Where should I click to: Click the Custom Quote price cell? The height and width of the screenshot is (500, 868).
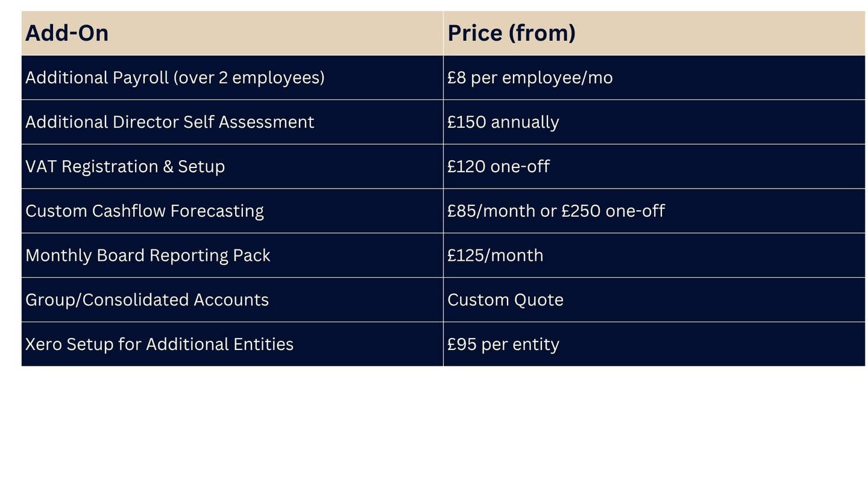tap(505, 300)
